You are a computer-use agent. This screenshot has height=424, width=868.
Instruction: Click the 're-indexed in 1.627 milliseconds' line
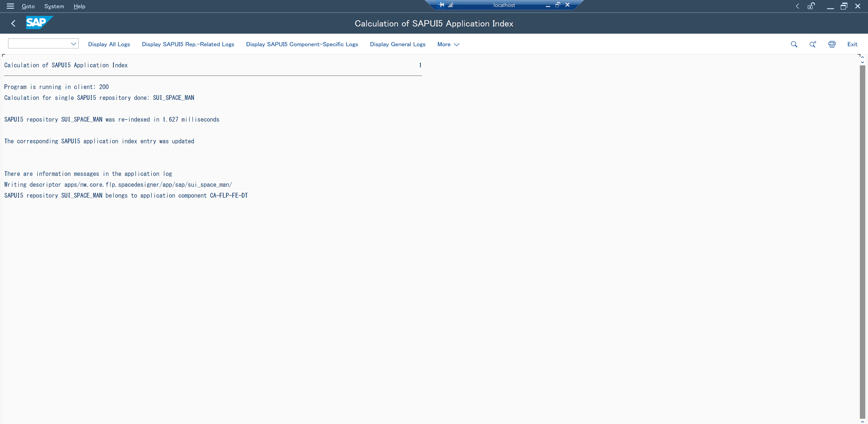click(111, 119)
